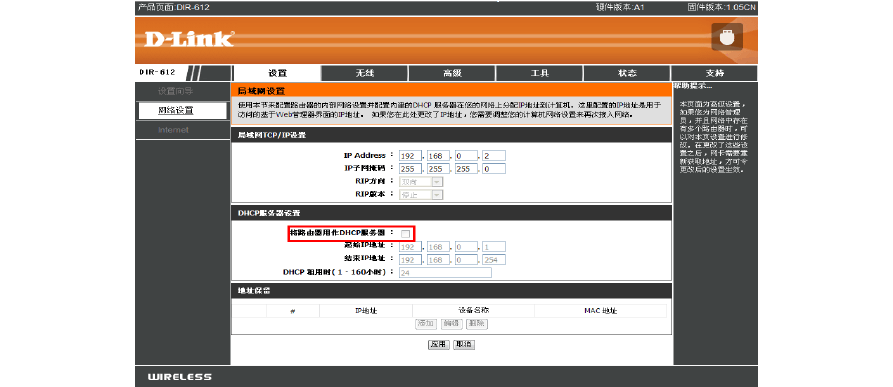Click the MAC 地址 column header

coord(601,311)
